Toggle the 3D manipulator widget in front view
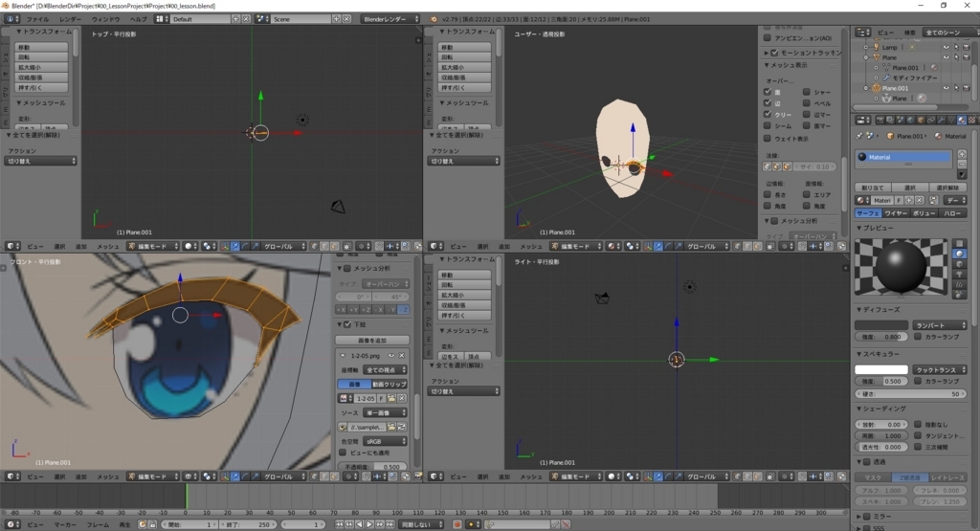Viewport: 980px width, 531px height. [x=225, y=476]
